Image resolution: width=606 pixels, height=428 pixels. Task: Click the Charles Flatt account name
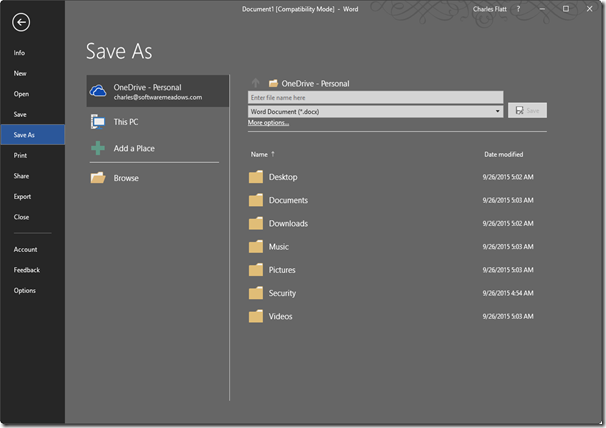489,9
